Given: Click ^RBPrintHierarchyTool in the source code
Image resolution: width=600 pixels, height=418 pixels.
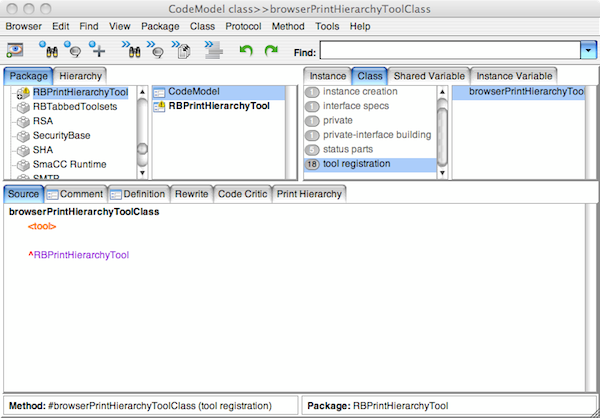Looking at the screenshot, I should point(79,255).
